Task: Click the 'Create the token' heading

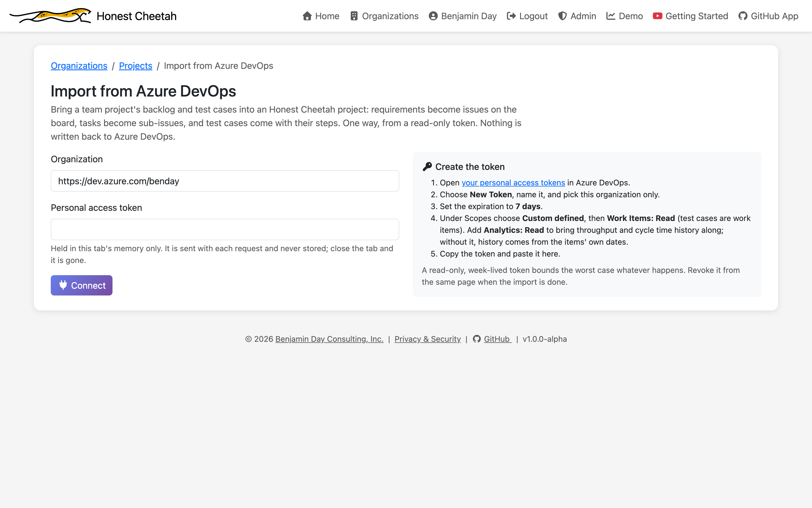Action: coord(470,167)
